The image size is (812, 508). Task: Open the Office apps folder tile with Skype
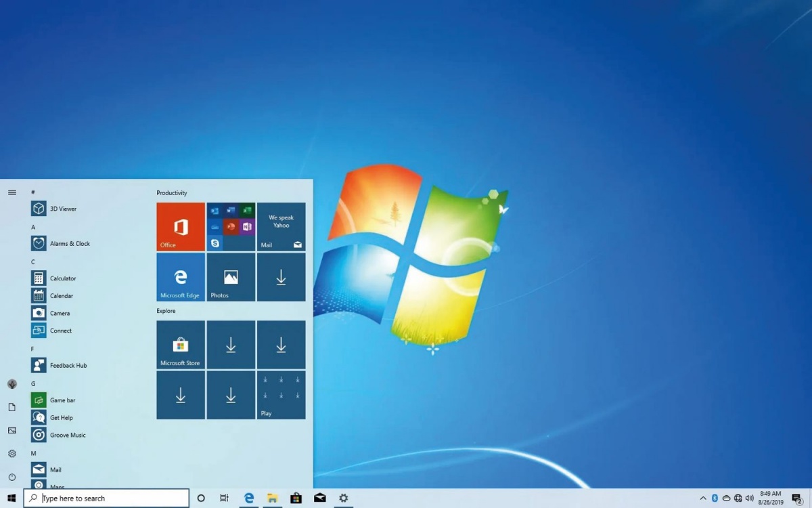click(231, 227)
